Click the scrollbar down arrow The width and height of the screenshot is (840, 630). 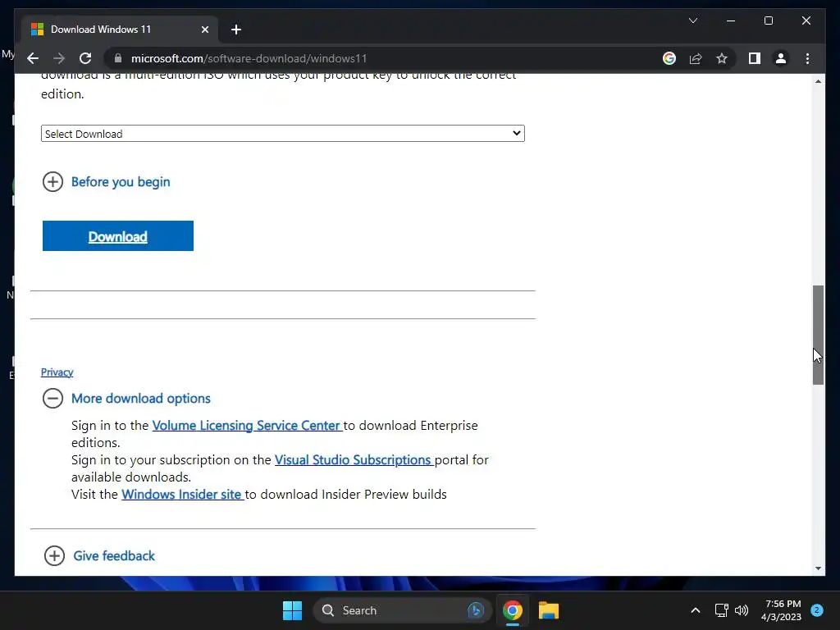(x=818, y=568)
